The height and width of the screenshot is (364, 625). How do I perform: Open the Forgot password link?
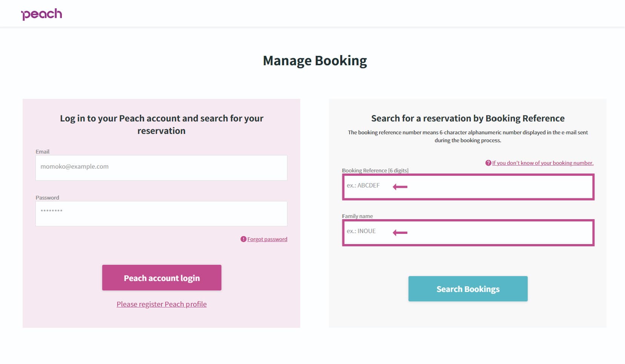click(267, 239)
